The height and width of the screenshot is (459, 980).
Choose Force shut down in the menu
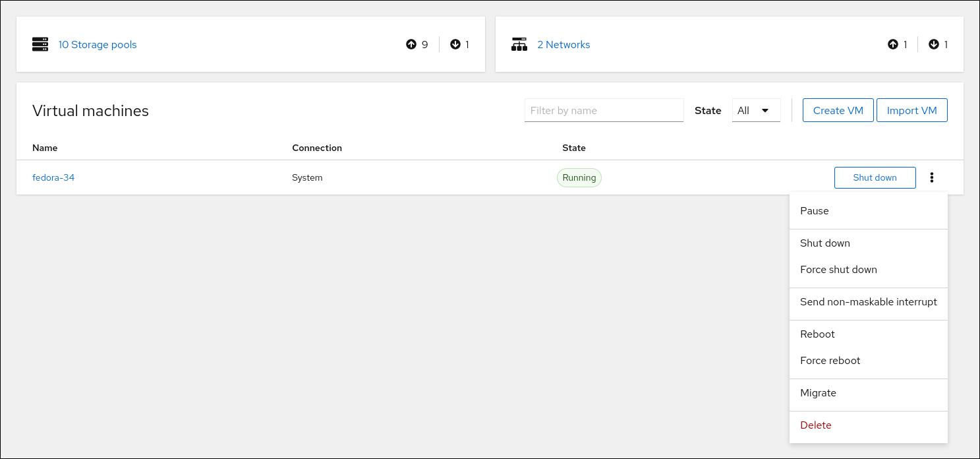click(x=838, y=270)
